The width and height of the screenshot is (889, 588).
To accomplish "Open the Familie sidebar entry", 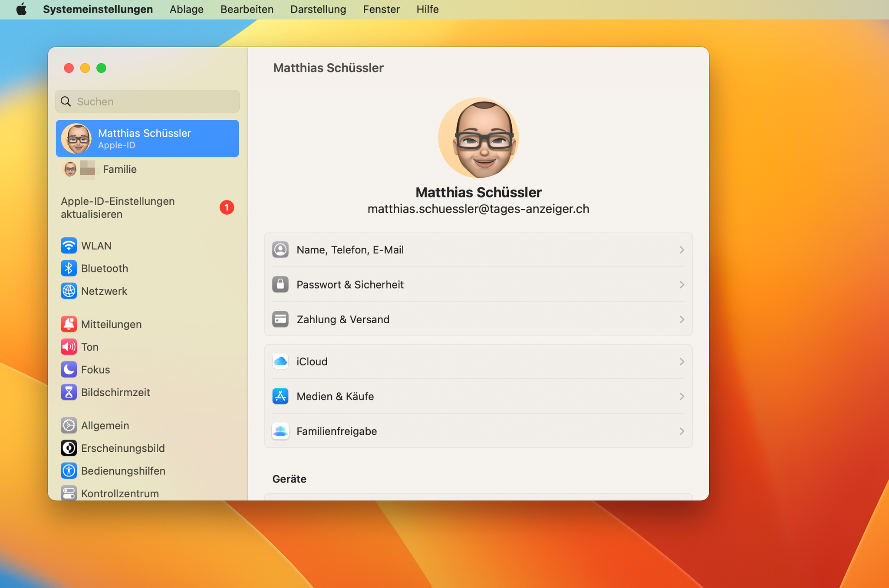I will (147, 169).
